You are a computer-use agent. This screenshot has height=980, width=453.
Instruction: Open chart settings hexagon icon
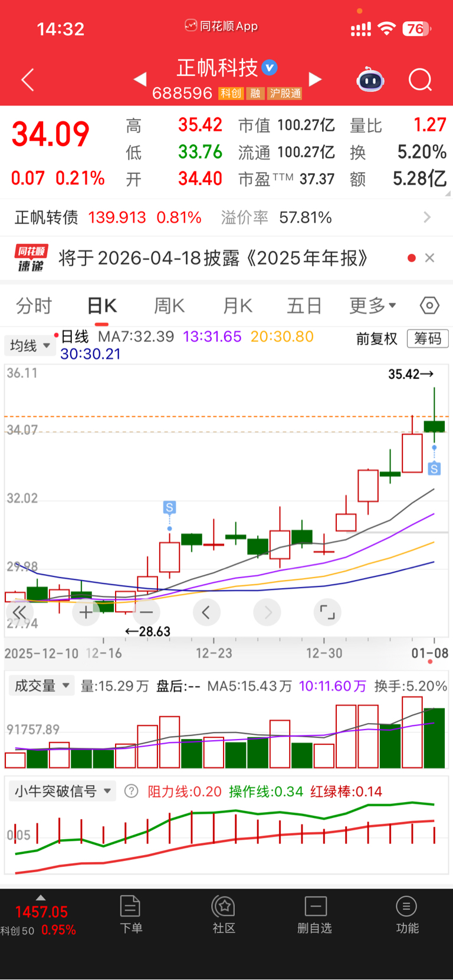pos(429,305)
